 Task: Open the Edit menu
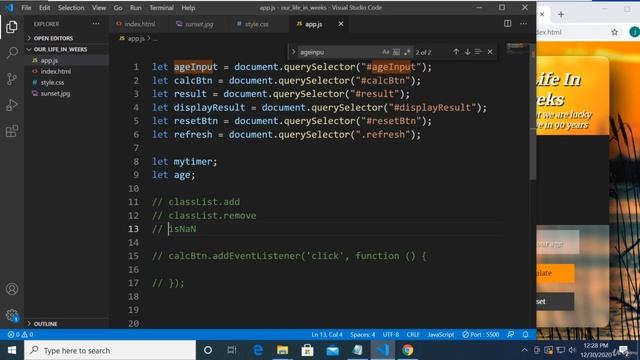pyautogui.click(x=44, y=8)
